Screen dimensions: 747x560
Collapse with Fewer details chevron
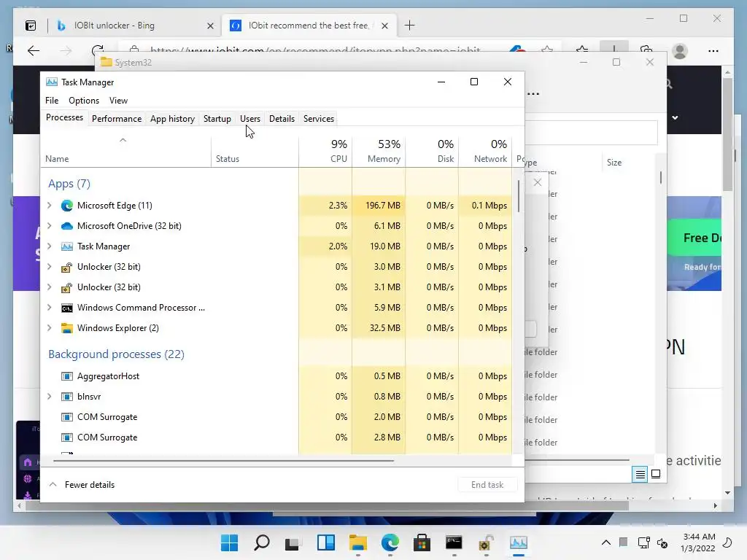(53, 484)
